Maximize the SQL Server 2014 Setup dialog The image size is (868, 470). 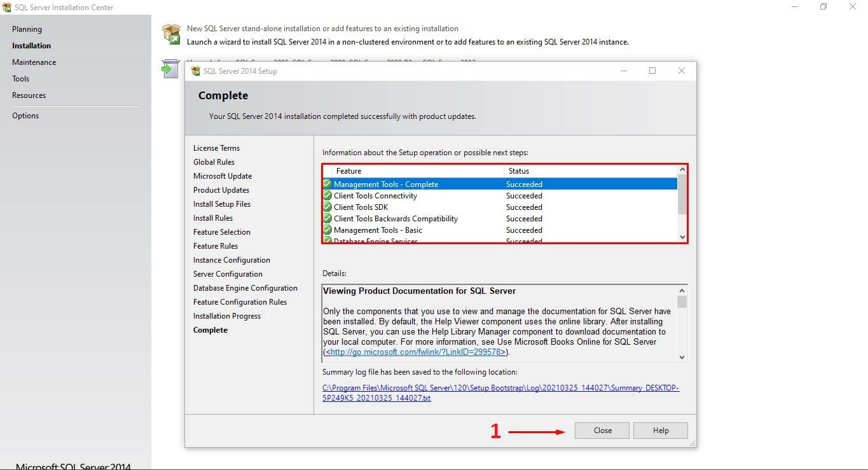click(x=652, y=71)
